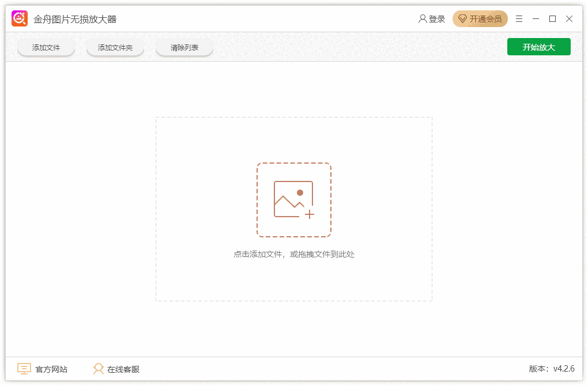Viewport: 588px width, 386px height.
Task: Open the hamburger menu in title bar
Action: point(518,18)
